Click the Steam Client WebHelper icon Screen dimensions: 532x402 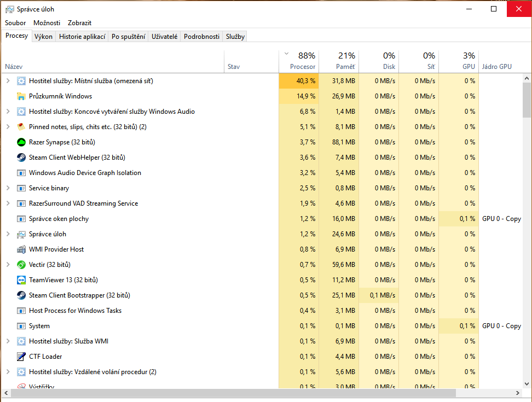coord(21,158)
